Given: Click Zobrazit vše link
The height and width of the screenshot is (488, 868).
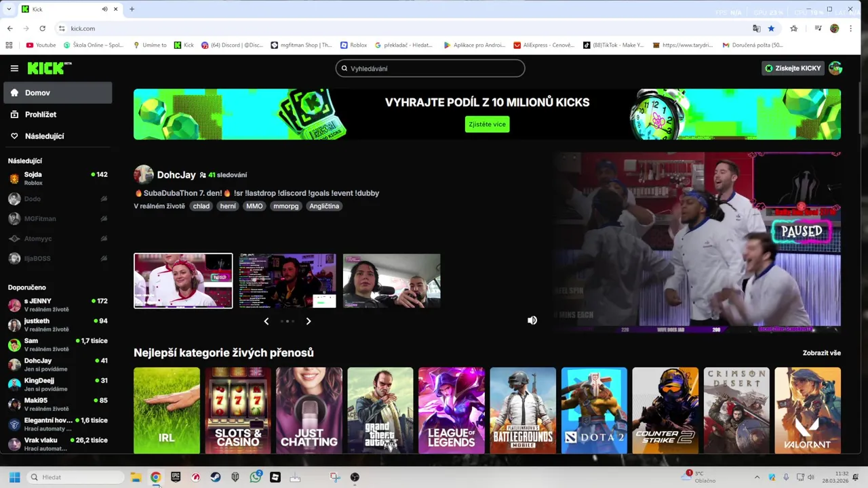Looking at the screenshot, I should tap(822, 353).
